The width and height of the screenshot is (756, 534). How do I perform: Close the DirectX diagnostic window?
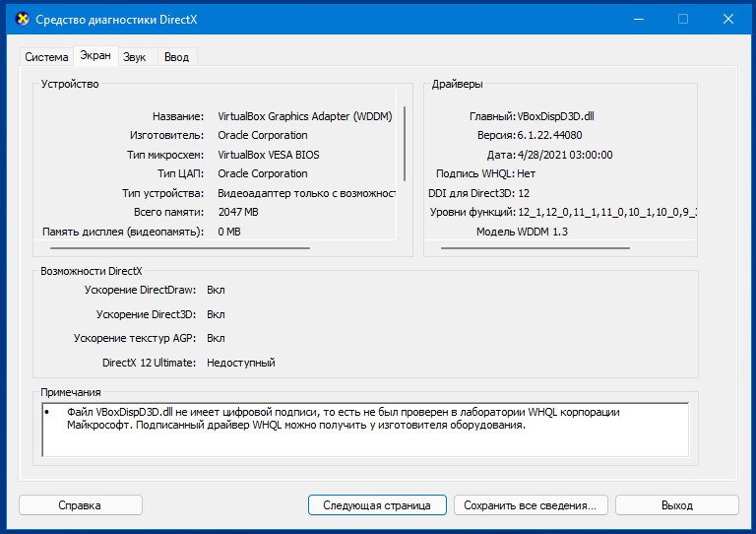pyautogui.click(x=728, y=20)
